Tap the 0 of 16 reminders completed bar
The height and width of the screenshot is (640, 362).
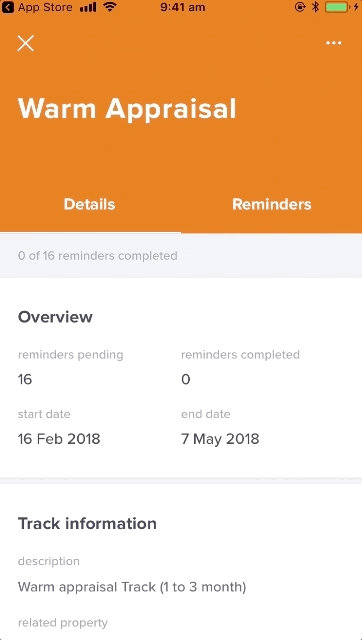(x=181, y=256)
